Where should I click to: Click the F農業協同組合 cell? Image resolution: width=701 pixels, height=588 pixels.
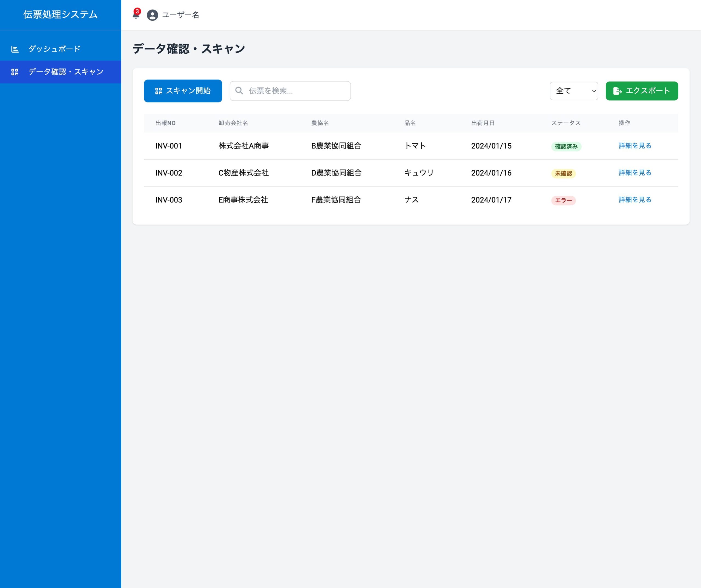click(x=336, y=200)
